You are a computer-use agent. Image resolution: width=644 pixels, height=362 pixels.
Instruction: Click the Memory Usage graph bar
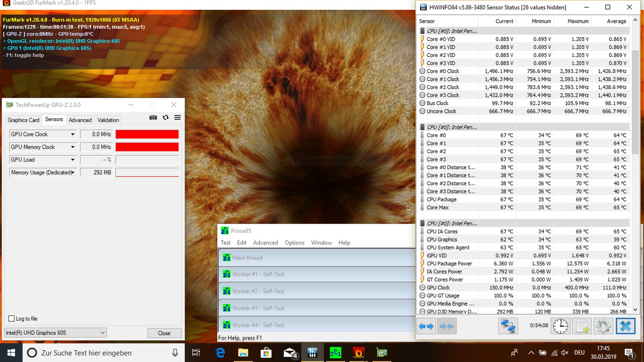click(x=147, y=172)
